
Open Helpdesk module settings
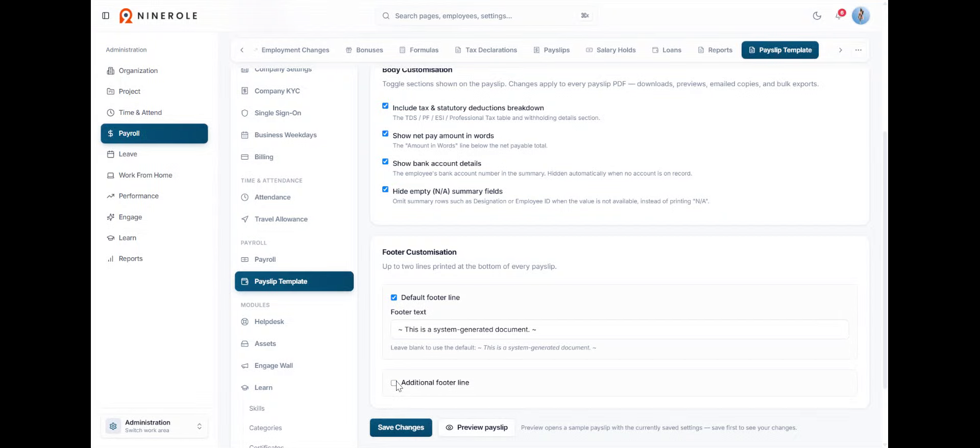point(294,321)
